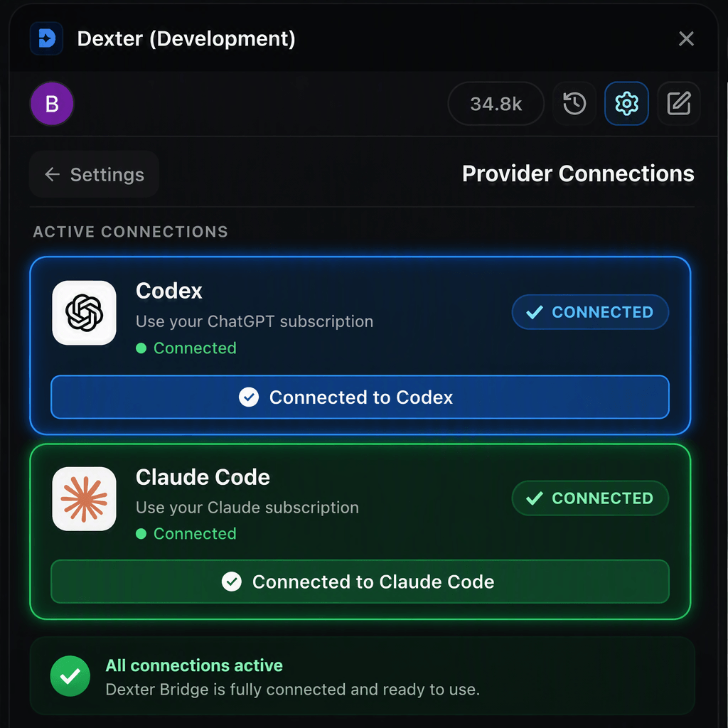Click the Claude Code provider title
The image size is (728, 728).
[203, 477]
